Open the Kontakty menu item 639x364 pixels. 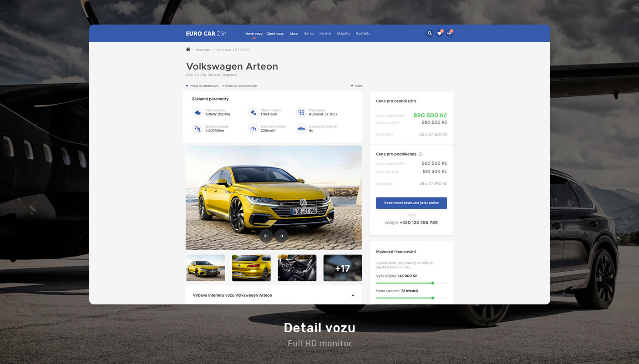[x=363, y=34]
